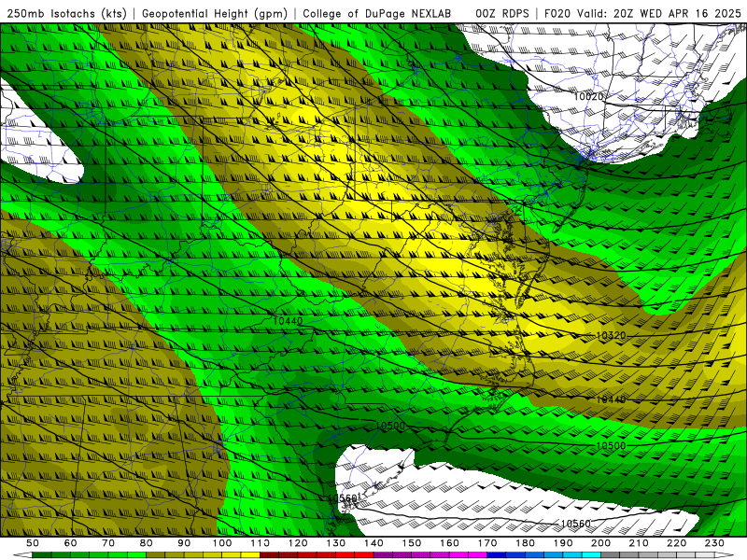Image resolution: width=747 pixels, height=560 pixels.
Task: Click the 'F020 Valid: 20Z WED APR 16 2025' text
Action: coord(642,14)
